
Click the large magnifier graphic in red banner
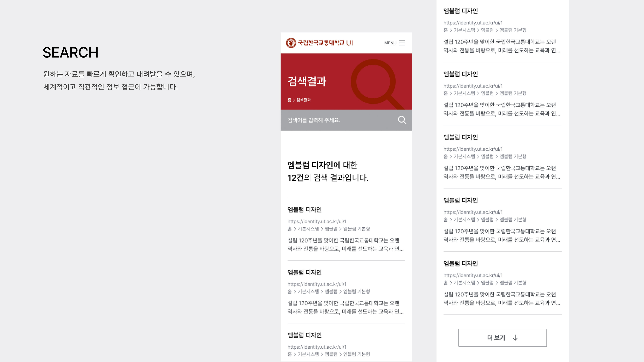click(x=378, y=84)
